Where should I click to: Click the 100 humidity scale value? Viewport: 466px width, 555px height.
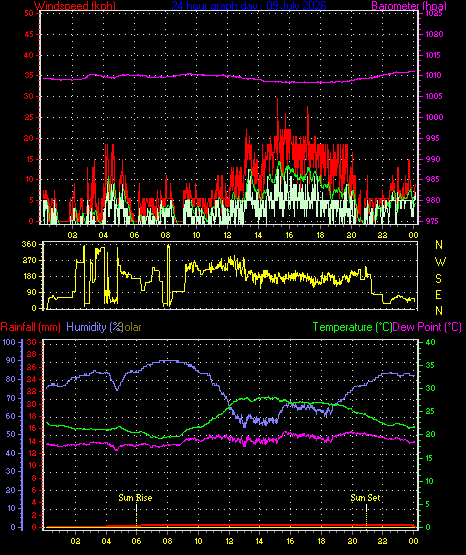[x=9, y=342]
